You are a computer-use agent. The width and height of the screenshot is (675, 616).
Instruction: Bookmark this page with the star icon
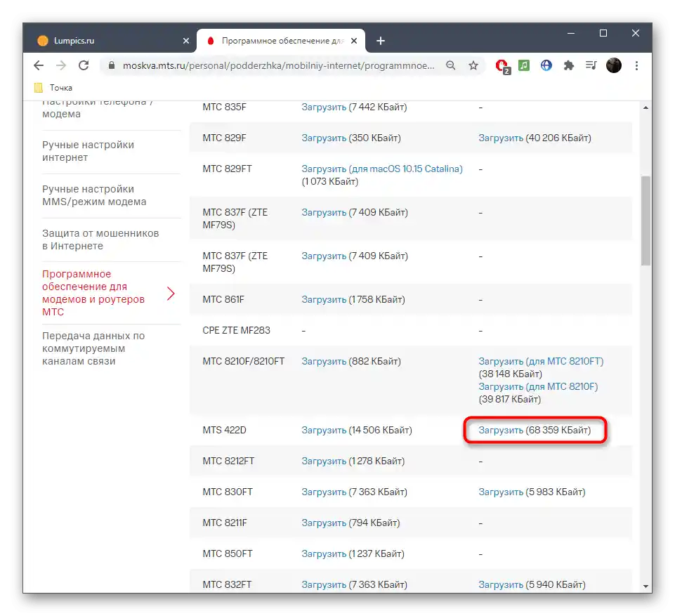(x=473, y=65)
